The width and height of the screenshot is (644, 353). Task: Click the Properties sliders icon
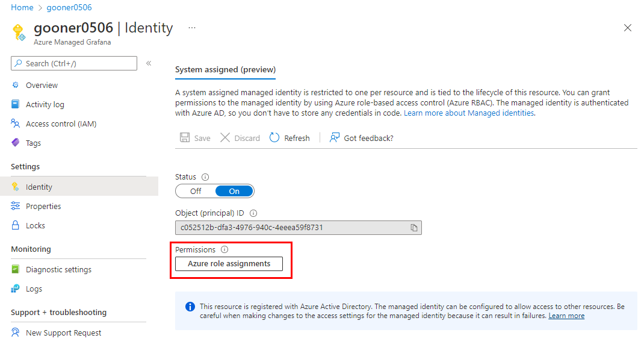[x=15, y=206]
